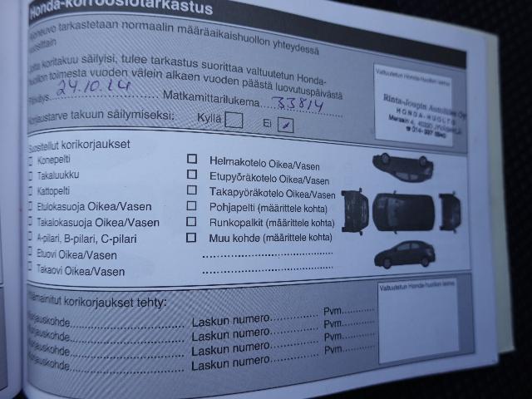Click the Pohjapelti (määrittele kohta) label
This screenshot has width=532, height=399.
268,208
